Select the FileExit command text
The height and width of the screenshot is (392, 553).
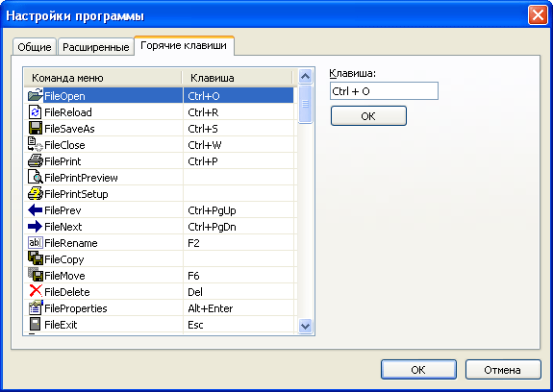61,325
